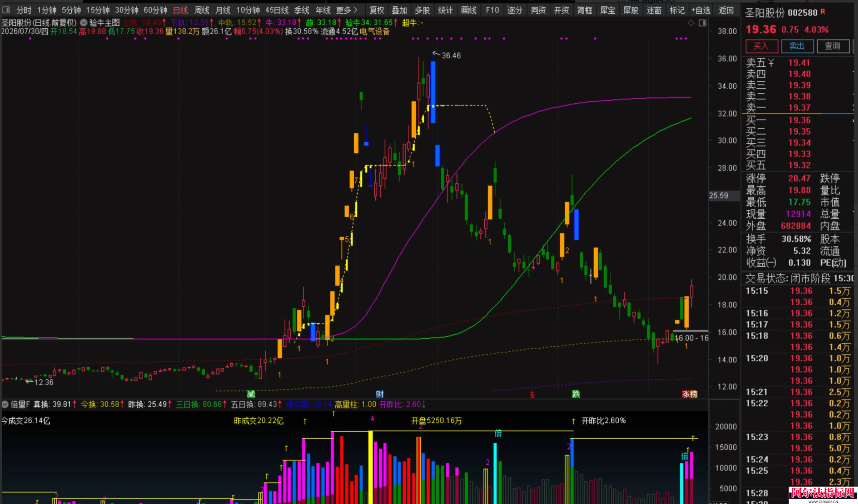
Task: Click the 36.46 high price label
Action: tap(451, 56)
